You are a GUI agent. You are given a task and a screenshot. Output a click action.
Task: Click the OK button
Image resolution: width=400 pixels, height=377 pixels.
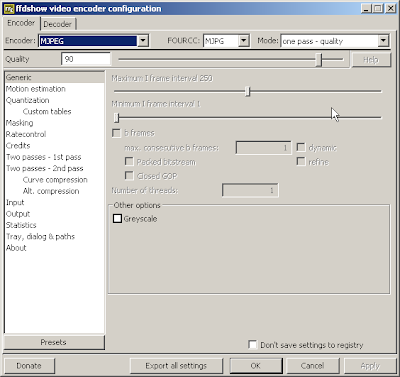click(256, 366)
